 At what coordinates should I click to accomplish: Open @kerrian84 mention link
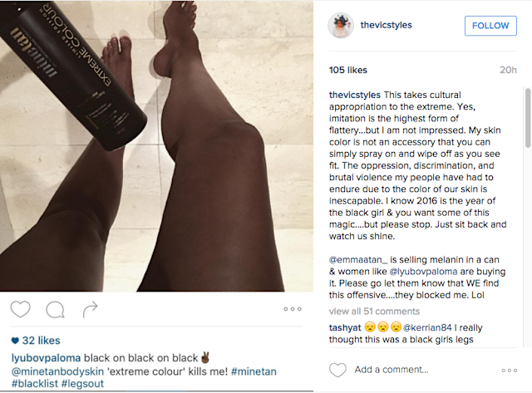pyautogui.click(x=427, y=327)
